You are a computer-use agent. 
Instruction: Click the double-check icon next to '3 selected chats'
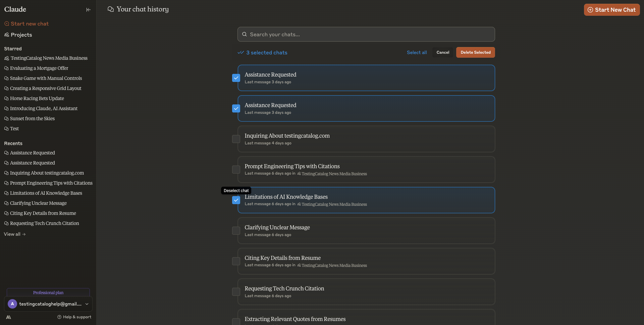pos(241,52)
